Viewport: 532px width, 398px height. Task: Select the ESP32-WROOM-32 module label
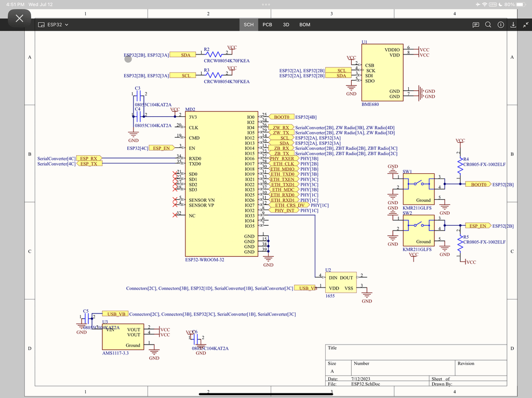pos(205,259)
